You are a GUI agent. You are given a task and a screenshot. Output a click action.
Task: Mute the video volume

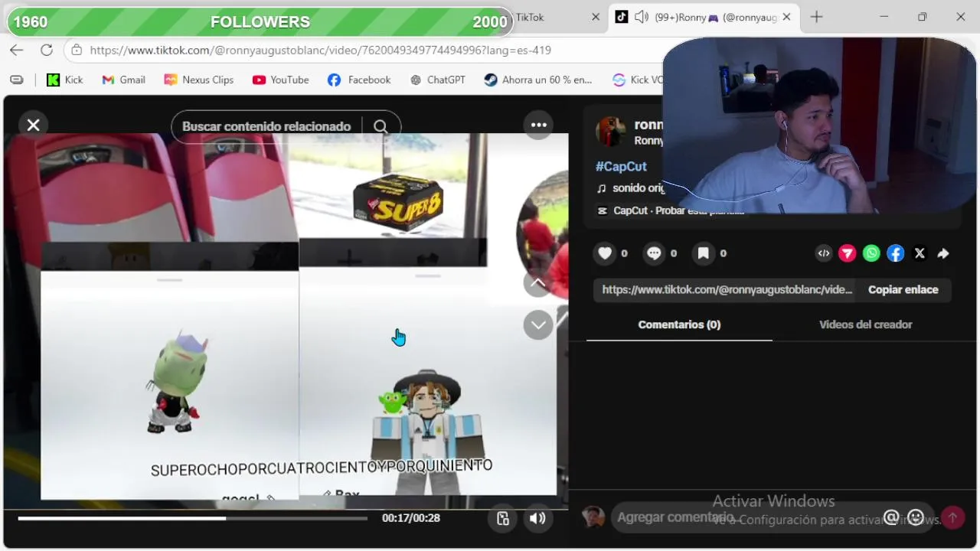click(x=537, y=518)
